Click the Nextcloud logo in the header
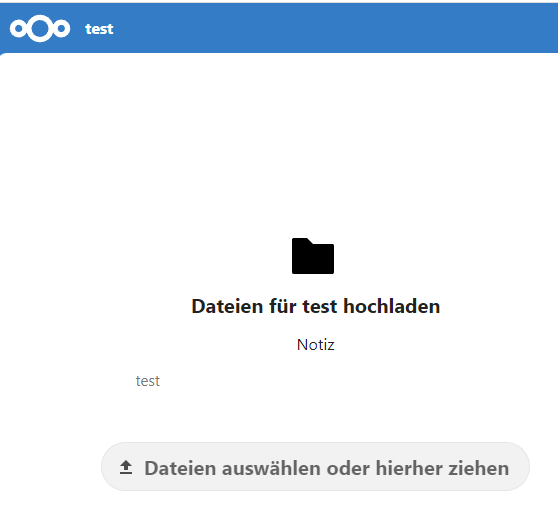Viewport: 558px width, 517px height. click(x=40, y=28)
